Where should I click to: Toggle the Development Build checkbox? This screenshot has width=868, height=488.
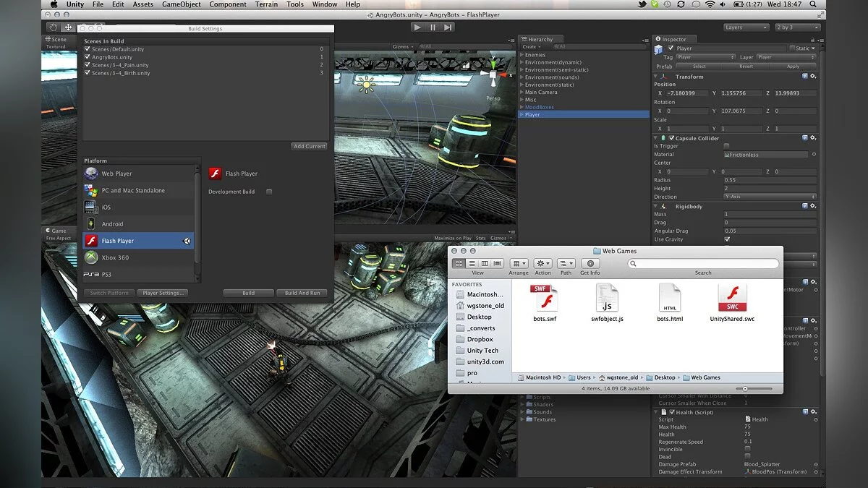point(269,192)
